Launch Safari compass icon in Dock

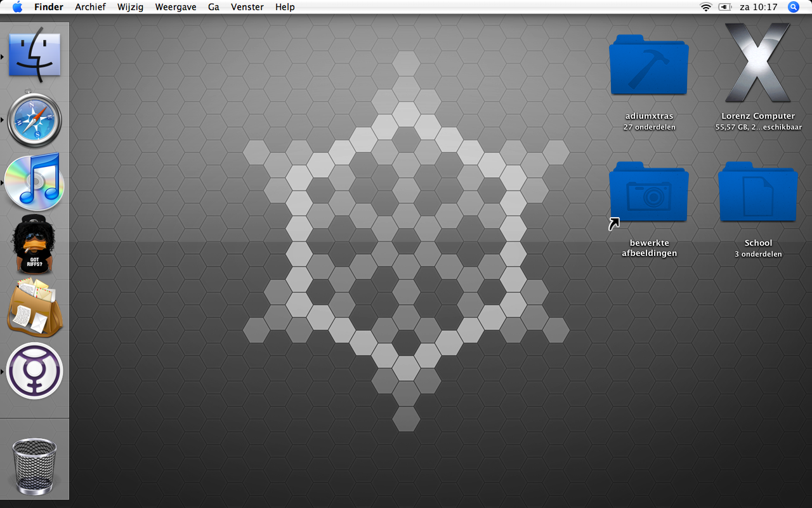pos(34,119)
